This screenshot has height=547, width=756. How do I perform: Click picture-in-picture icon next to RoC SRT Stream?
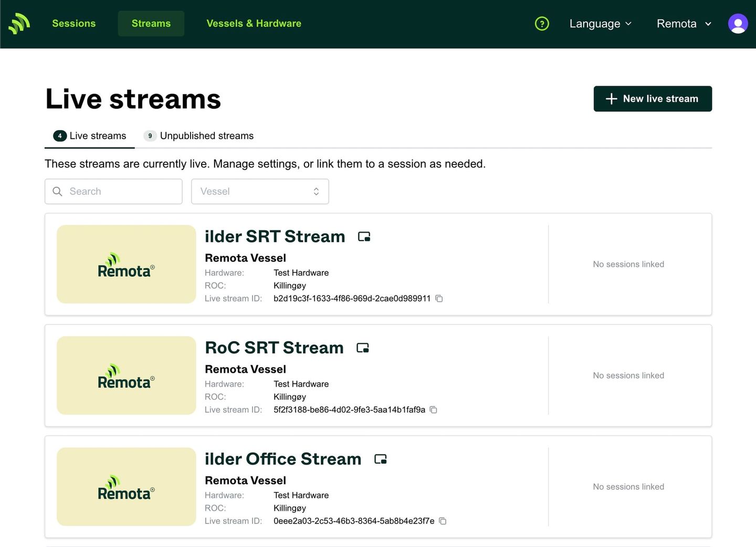click(363, 348)
